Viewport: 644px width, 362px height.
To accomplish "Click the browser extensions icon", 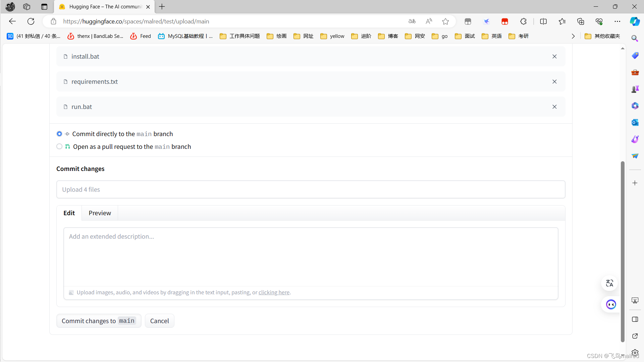I will click(523, 21).
